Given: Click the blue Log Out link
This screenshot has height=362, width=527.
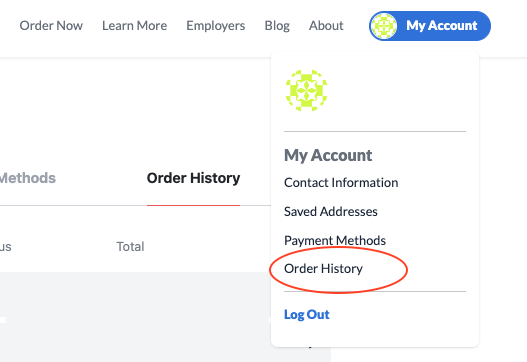Looking at the screenshot, I should pos(307,315).
